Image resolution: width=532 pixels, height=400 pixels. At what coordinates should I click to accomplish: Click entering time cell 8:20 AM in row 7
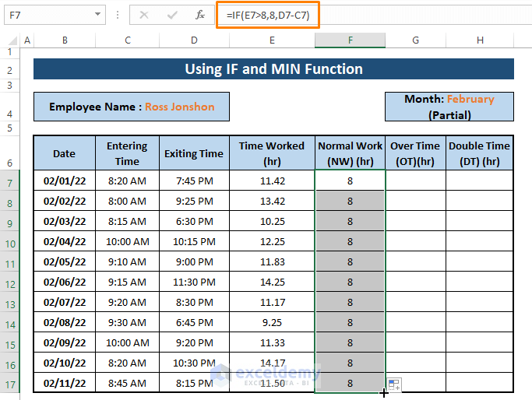tap(127, 181)
